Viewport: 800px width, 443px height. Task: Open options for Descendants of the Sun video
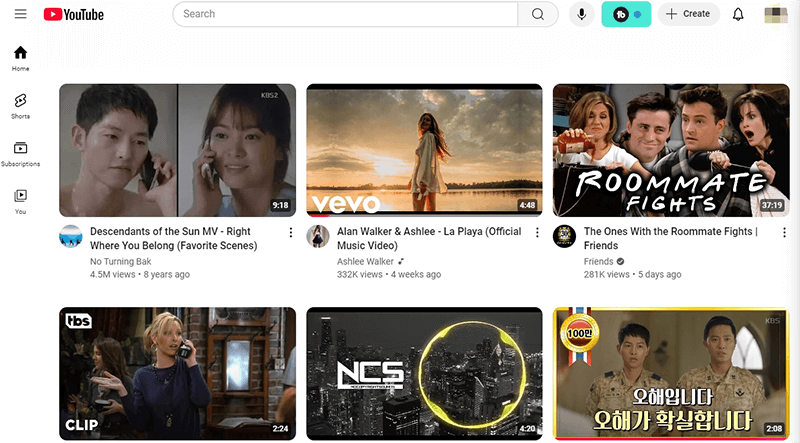coord(291,233)
